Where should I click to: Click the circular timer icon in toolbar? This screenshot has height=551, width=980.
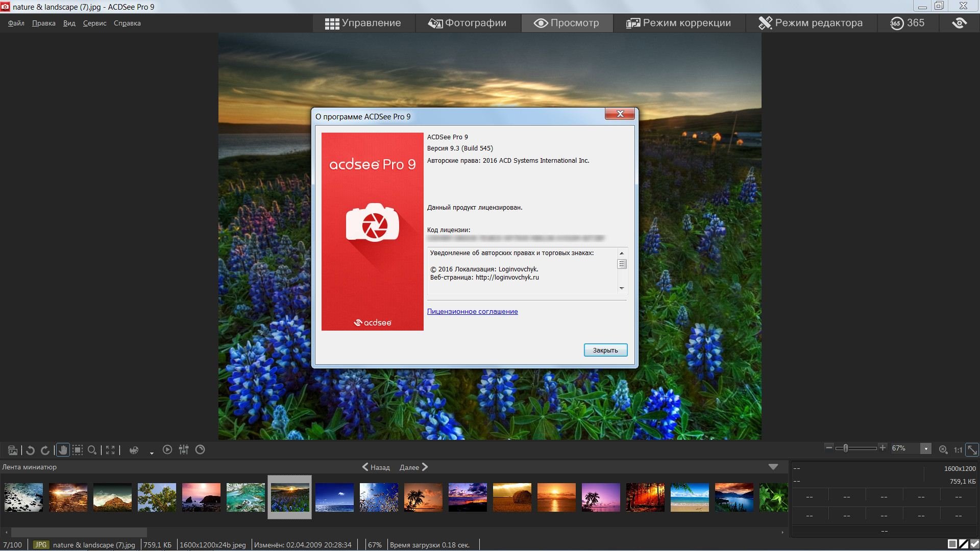[200, 449]
